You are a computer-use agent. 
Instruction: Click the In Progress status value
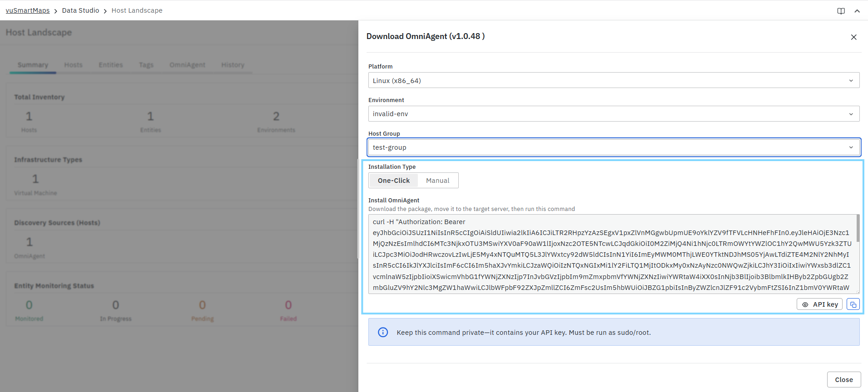coord(115,305)
